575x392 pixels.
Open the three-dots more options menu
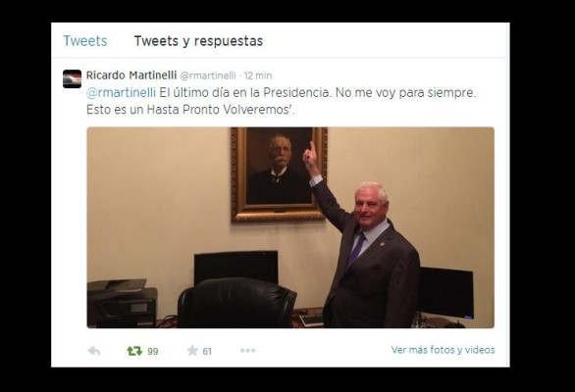click(x=248, y=351)
